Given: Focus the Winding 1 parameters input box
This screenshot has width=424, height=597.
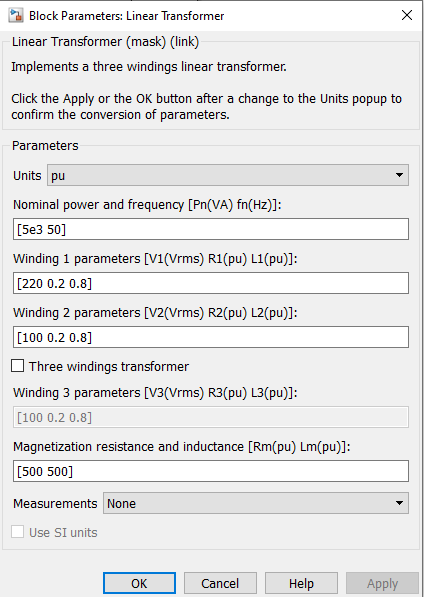Looking at the screenshot, I should pos(211,283).
